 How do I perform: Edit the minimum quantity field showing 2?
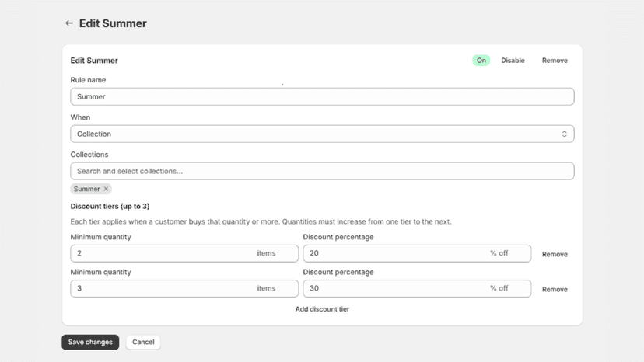[x=184, y=253]
